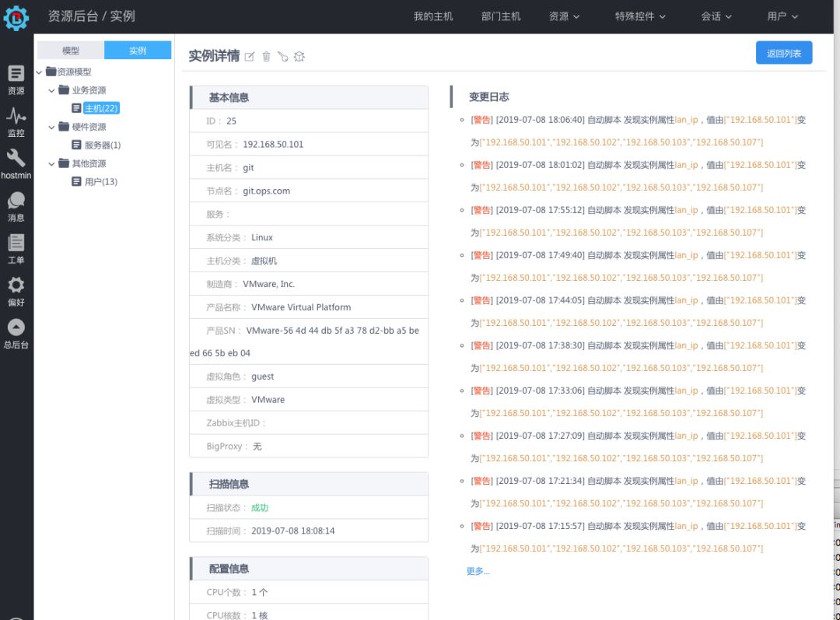
Task: Open the 工单 tickets sidebar icon
Action: pyautogui.click(x=16, y=249)
